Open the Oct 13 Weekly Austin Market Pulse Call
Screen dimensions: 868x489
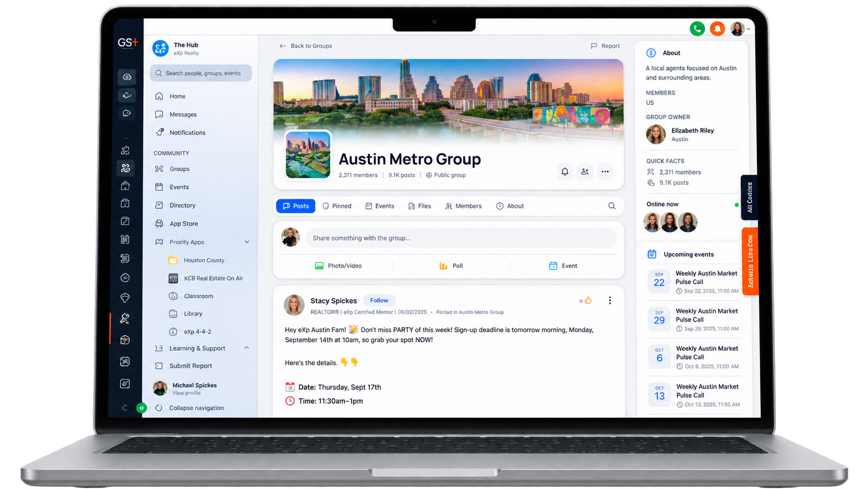(694, 395)
